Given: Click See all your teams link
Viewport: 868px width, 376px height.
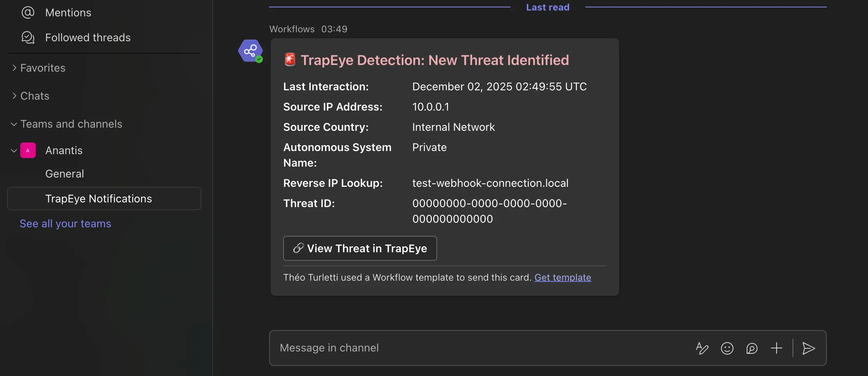Looking at the screenshot, I should tap(65, 223).
